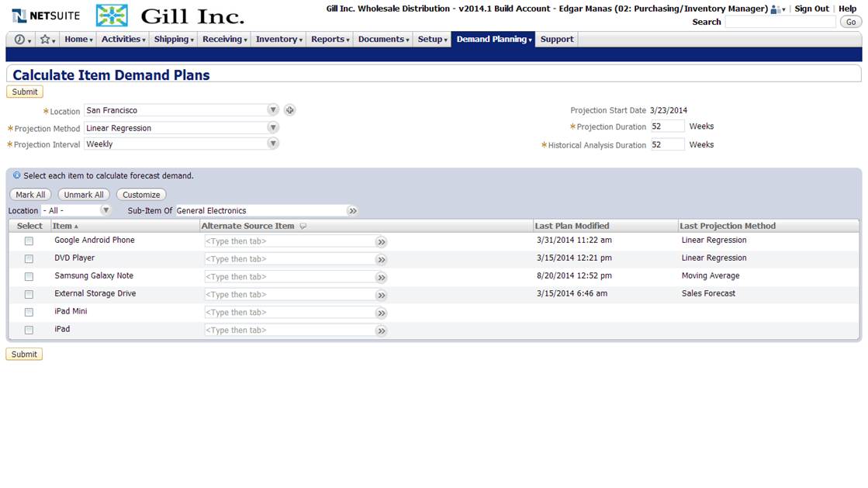This screenshot has height=488, width=868.
Task: Open the Documents menu
Action: point(383,40)
